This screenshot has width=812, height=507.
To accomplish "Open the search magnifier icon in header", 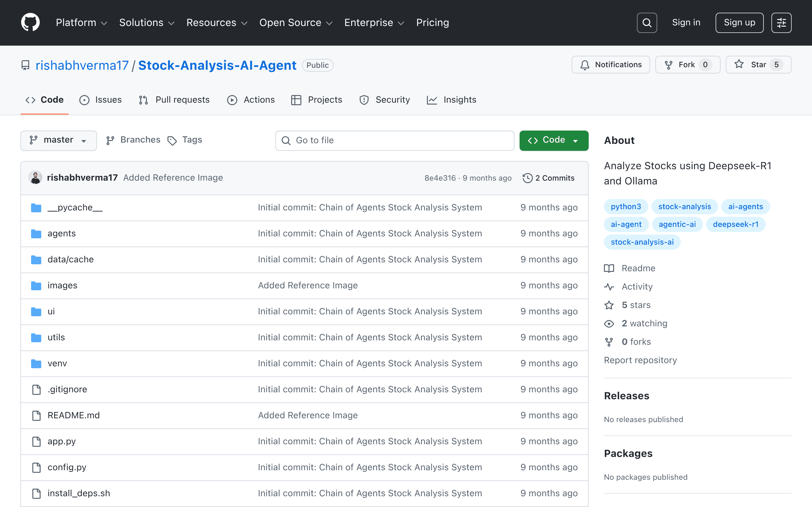I will [646, 23].
